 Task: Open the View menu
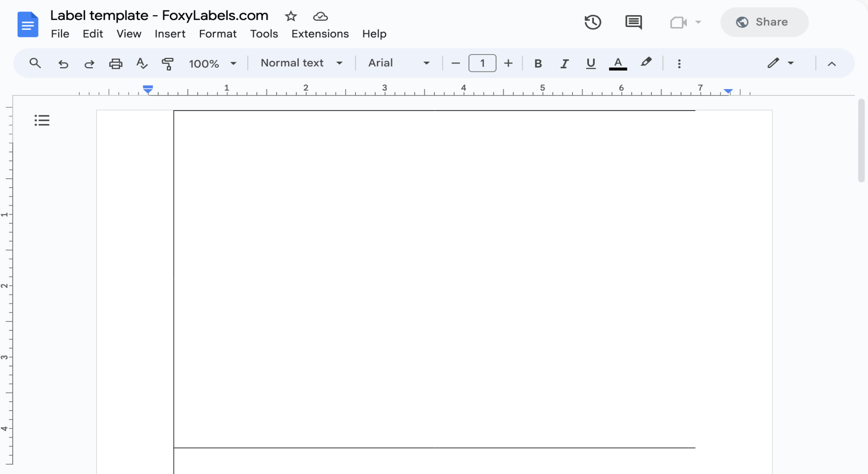(129, 34)
